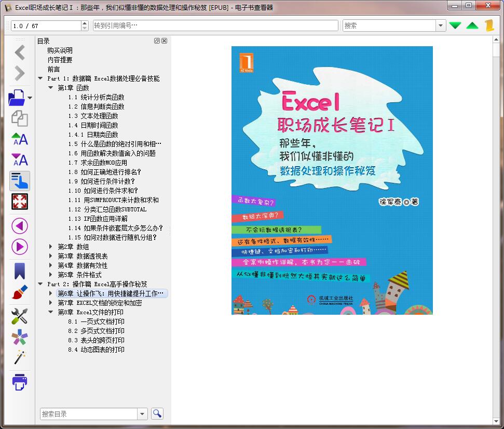The width and height of the screenshot is (504, 429).
Task: Select 1.15 如何对数据进行随机分组 entry
Action: (x=112, y=237)
